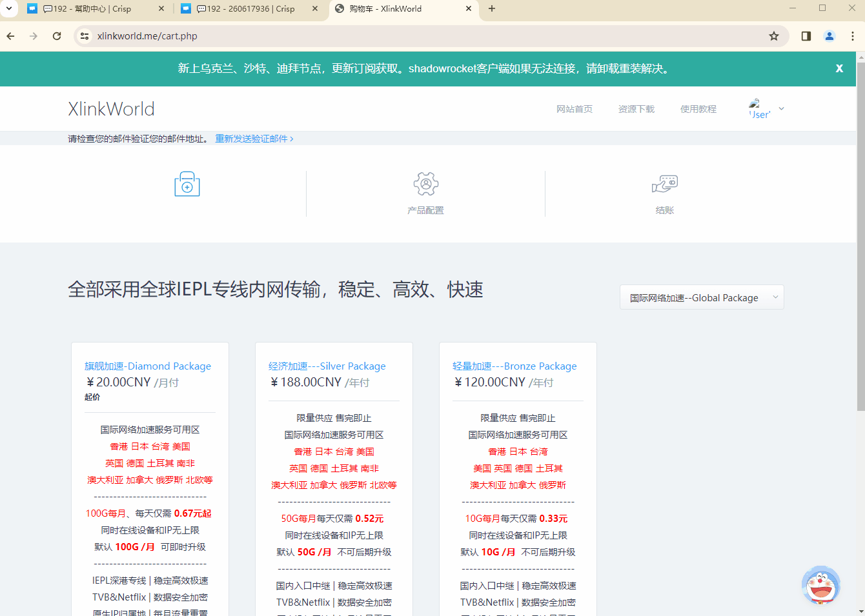Open 资源下载 navigation item
This screenshot has width=865, height=616.
pyautogui.click(x=636, y=109)
